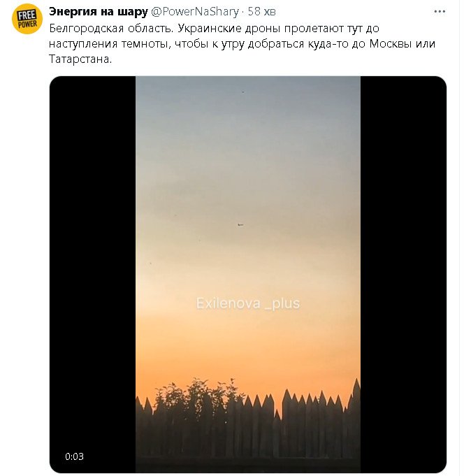Click the word Татарстана in the tweet
The image size is (464, 476).
pyautogui.click(x=80, y=59)
